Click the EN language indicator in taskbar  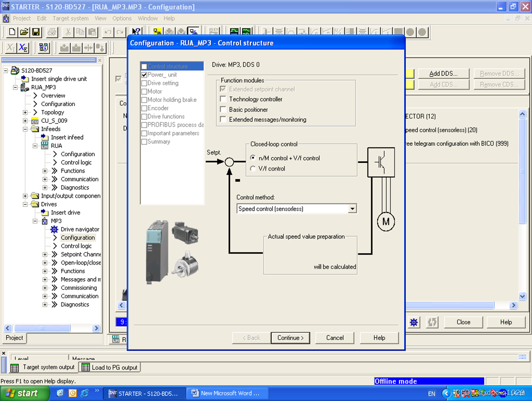coord(432,394)
